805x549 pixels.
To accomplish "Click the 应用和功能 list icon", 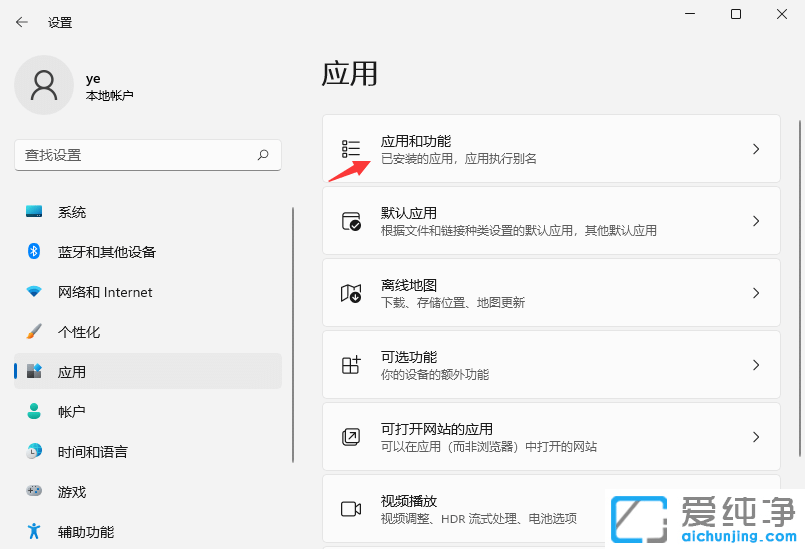I will pyautogui.click(x=351, y=149).
